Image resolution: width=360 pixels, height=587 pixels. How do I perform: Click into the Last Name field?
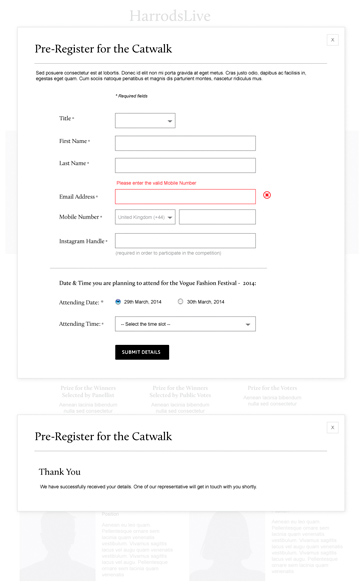point(185,165)
